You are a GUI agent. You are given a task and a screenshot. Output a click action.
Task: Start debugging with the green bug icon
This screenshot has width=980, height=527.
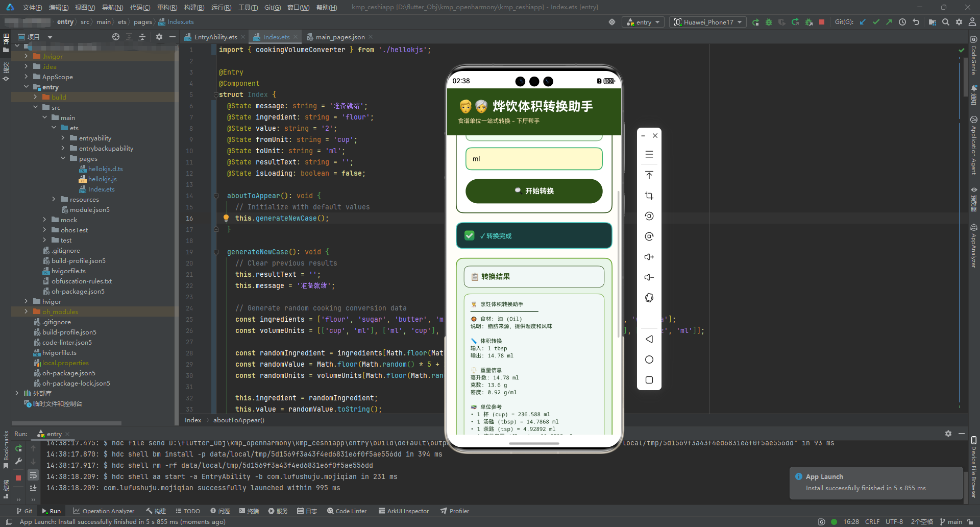click(769, 22)
